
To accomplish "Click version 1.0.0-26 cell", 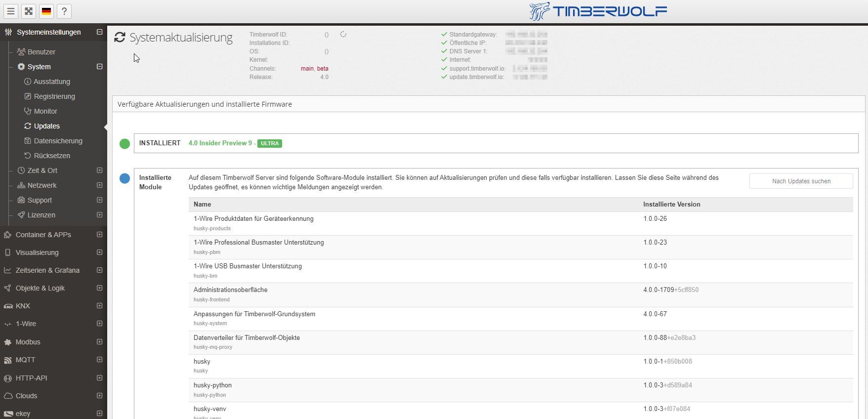I will coord(655,219).
